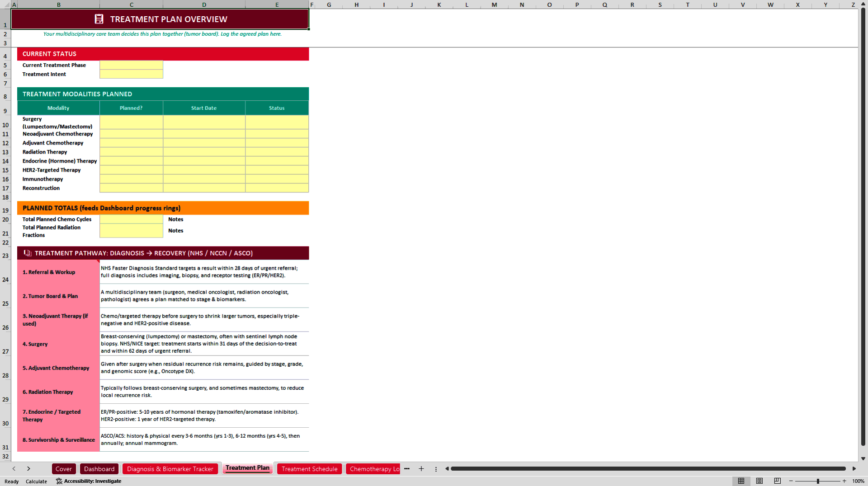The image size is (868, 486).
Task: Select Immunotherapy Status cell
Action: point(277,179)
